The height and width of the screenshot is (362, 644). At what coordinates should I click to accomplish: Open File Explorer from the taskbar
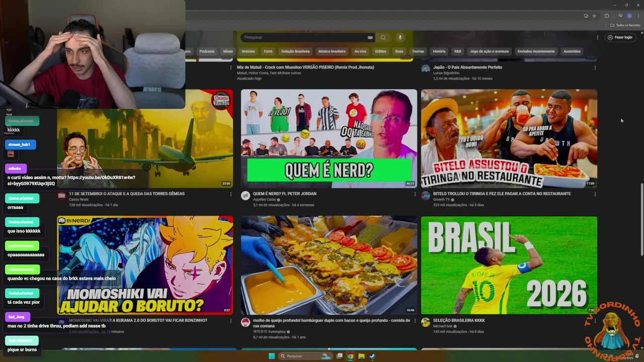(361, 356)
